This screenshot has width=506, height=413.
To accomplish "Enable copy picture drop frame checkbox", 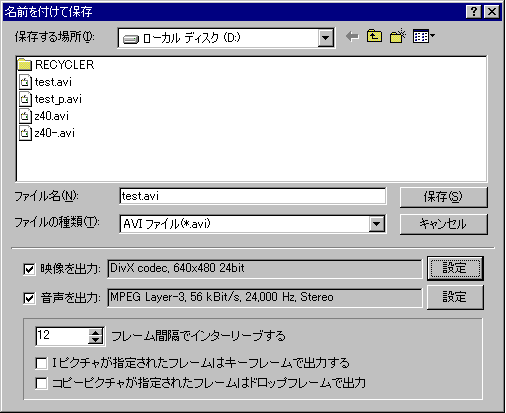I will tap(41, 383).
